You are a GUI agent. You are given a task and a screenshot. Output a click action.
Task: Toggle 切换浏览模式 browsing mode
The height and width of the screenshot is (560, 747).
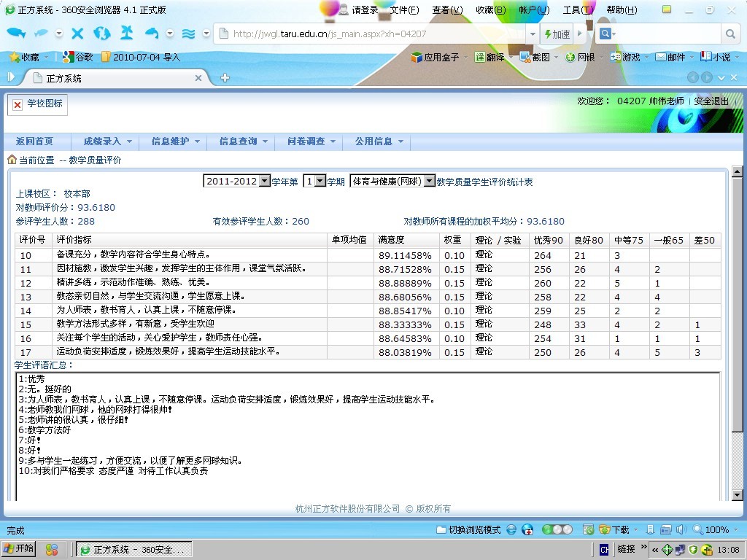(468, 529)
